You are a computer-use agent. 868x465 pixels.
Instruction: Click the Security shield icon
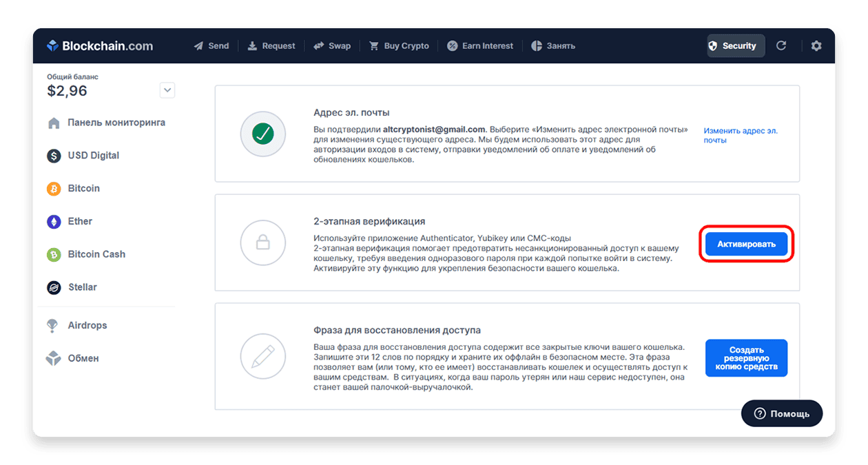click(713, 46)
